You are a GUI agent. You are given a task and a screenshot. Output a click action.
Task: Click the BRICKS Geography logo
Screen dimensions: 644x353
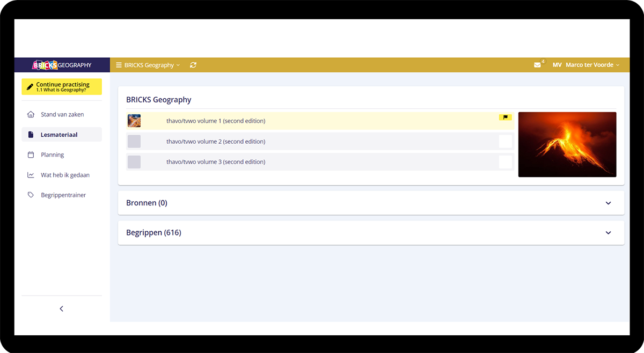pyautogui.click(x=62, y=65)
